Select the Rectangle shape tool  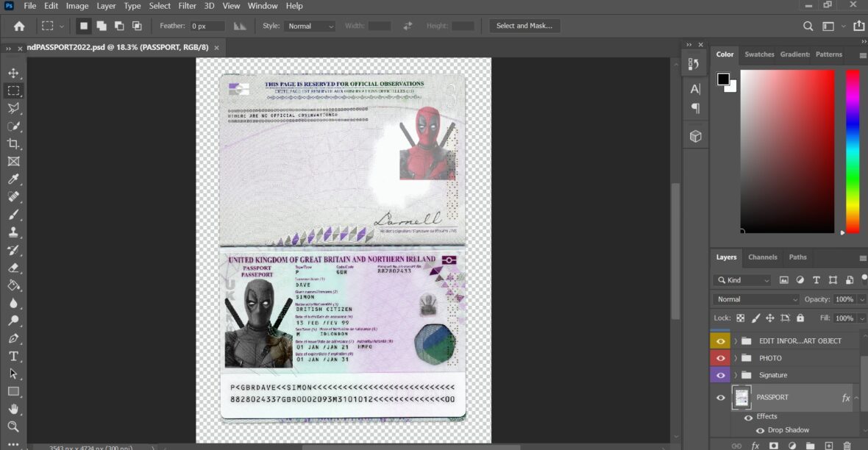pos(13,391)
